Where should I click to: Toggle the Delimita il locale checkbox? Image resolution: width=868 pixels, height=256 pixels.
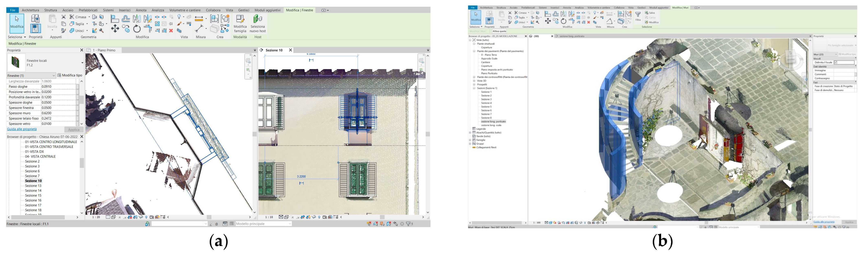click(836, 62)
